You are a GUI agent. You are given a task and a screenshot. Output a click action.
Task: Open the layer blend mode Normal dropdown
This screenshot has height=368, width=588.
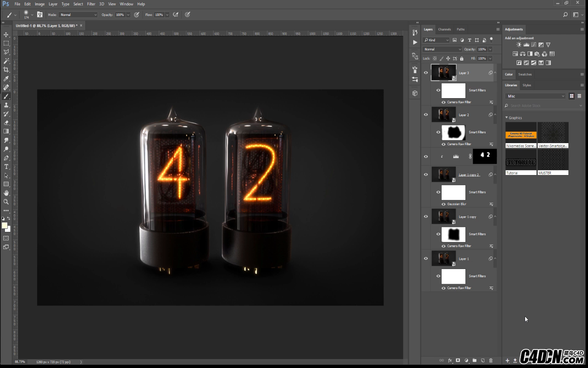pos(442,49)
